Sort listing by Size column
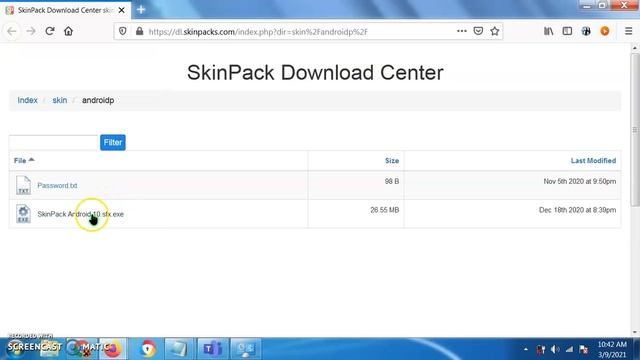Viewport: 640px width, 360px height. click(392, 161)
